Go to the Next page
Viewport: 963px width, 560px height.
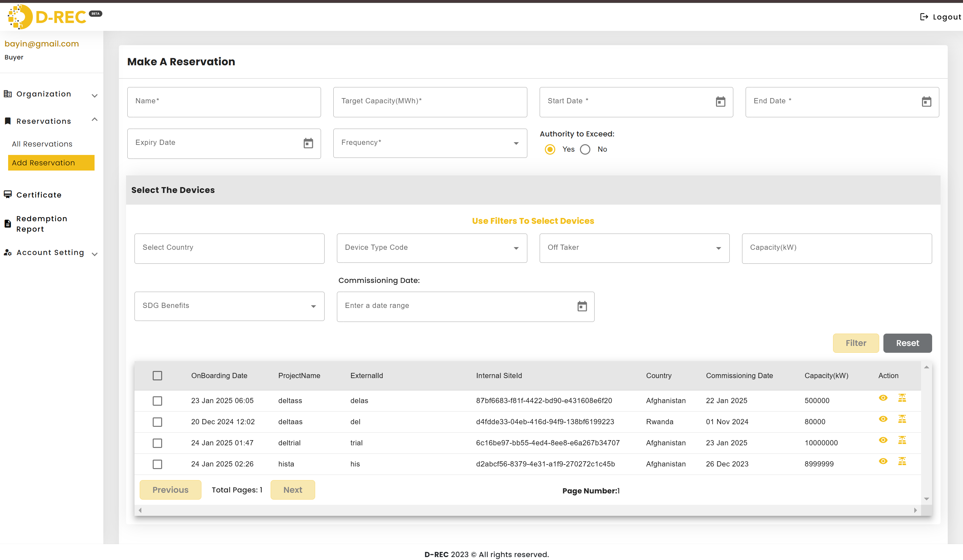(293, 490)
